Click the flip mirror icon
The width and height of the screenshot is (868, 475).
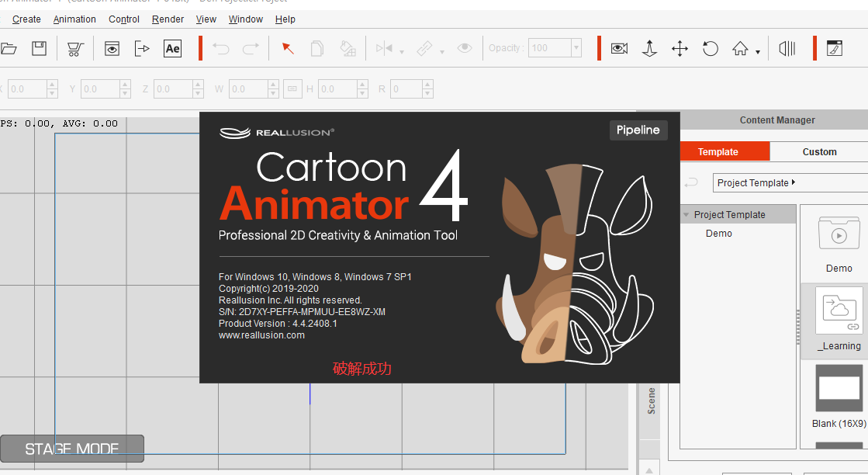pos(384,49)
